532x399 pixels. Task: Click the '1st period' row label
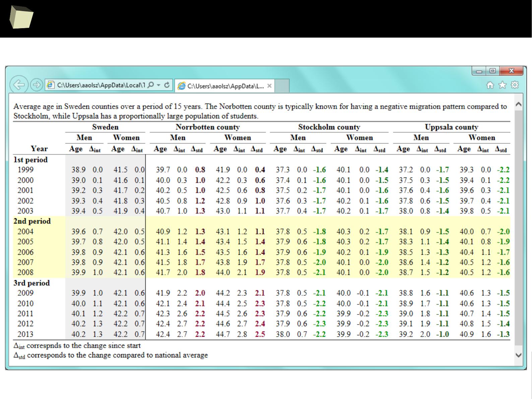[x=30, y=160]
